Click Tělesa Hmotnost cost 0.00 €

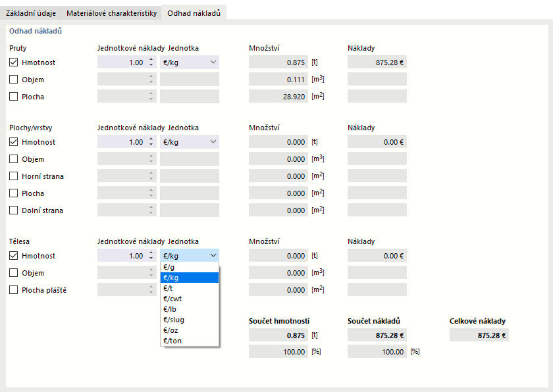tap(377, 256)
